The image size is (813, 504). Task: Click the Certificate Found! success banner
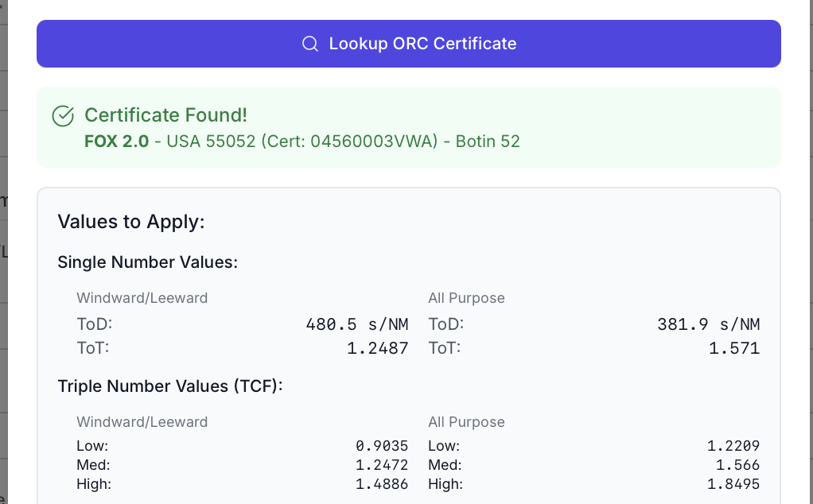click(x=409, y=127)
